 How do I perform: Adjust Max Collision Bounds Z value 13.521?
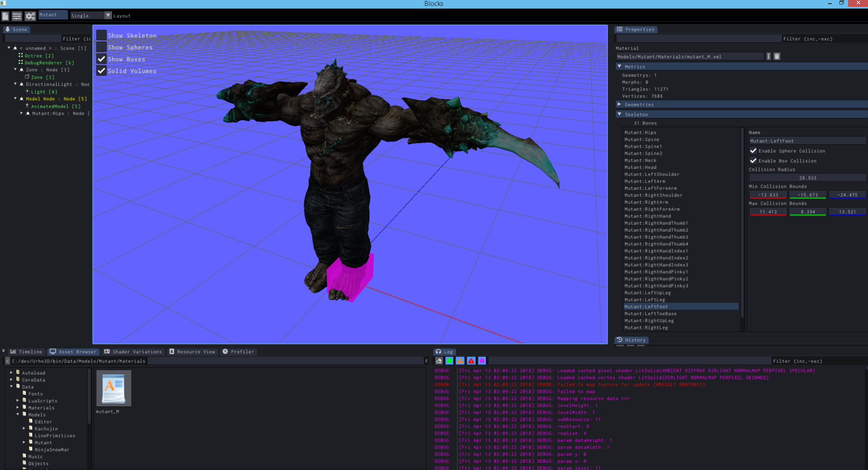(x=847, y=212)
